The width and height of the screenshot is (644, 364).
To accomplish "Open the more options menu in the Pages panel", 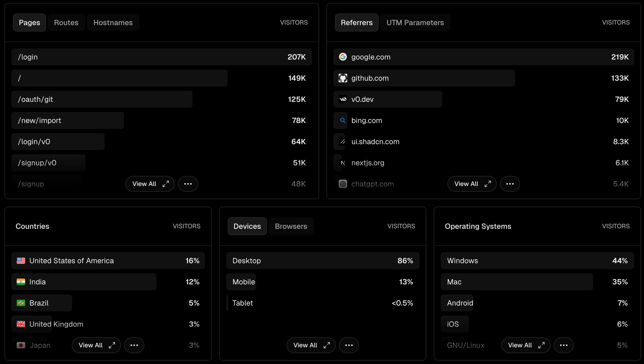I will tap(188, 184).
